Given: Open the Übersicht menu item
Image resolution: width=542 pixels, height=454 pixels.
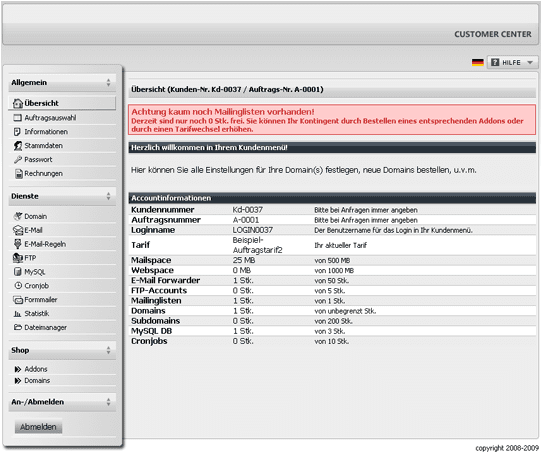Looking at the screenshot, I should point(62,103).
